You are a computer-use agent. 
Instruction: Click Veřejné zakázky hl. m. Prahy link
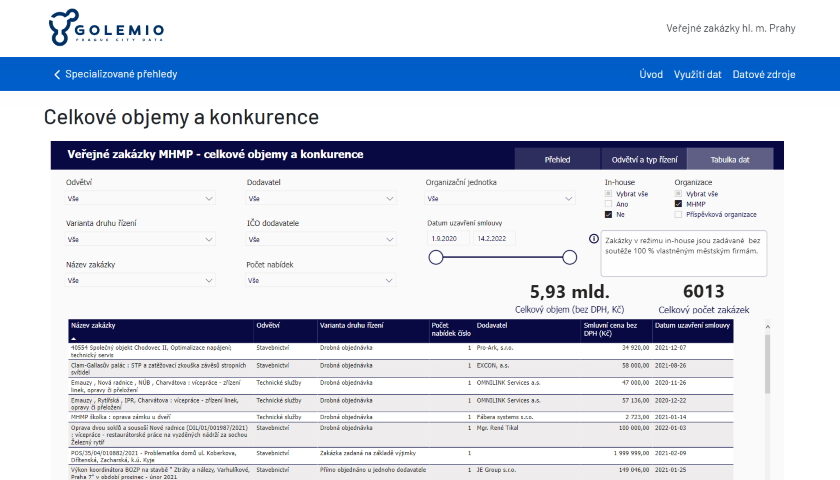coord(731,28)
